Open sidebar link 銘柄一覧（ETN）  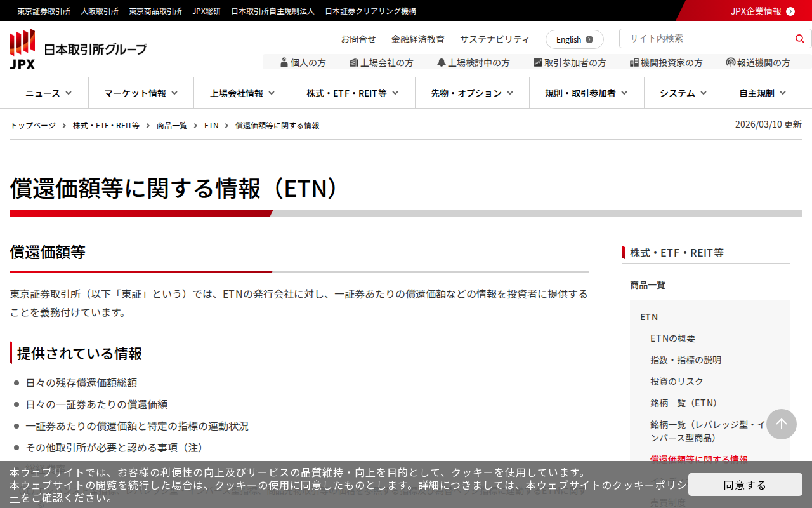pos(686,403)
